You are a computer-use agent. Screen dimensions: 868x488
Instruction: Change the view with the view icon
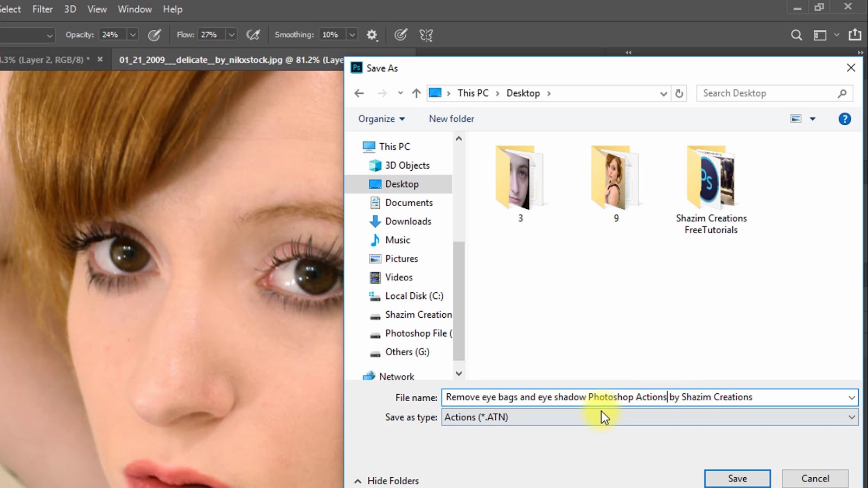tap(796, 119)
